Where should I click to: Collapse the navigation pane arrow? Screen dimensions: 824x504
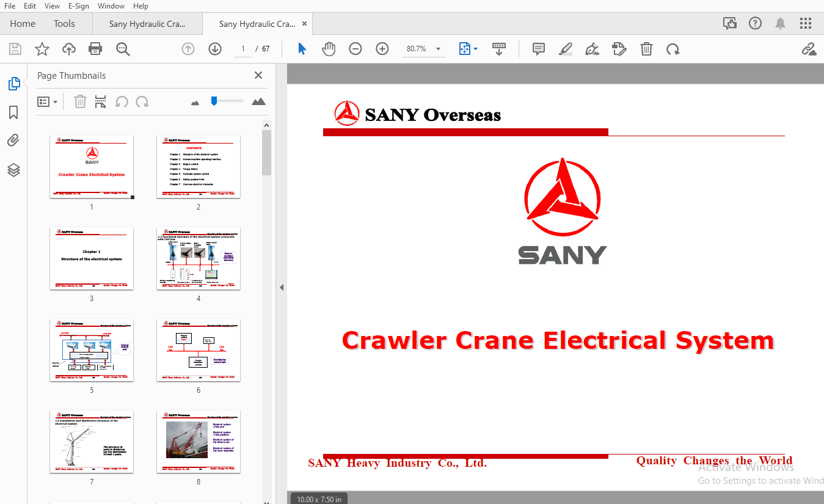point(282,287)
